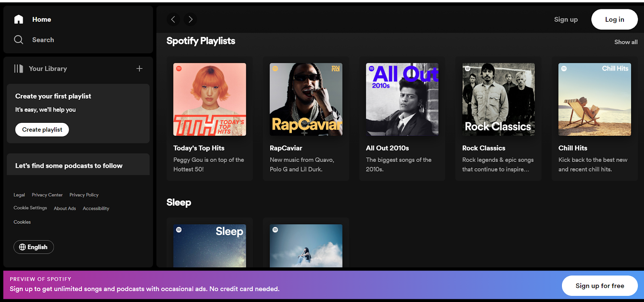Open the Rock Classics cover art
Screen dimensions: 644x302
499,99
